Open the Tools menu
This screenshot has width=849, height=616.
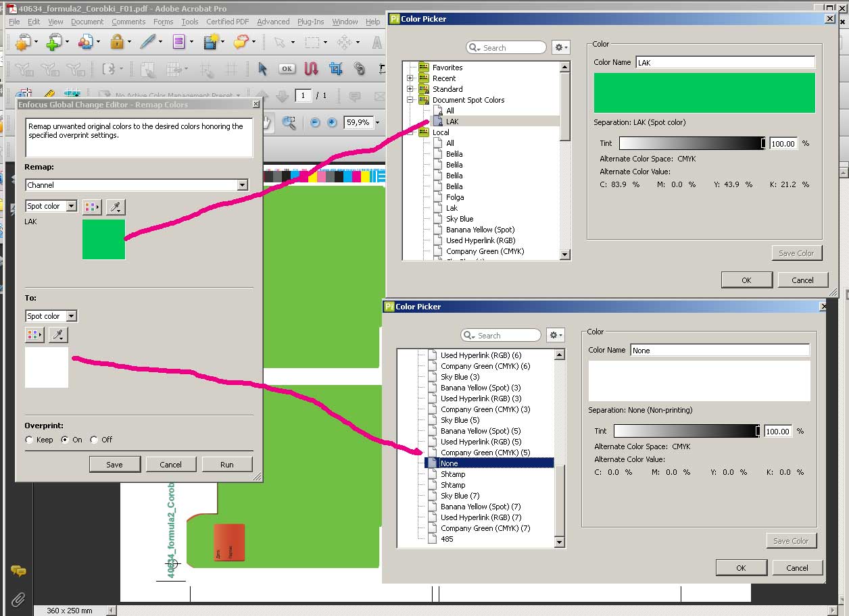click(x=190, y=22)
